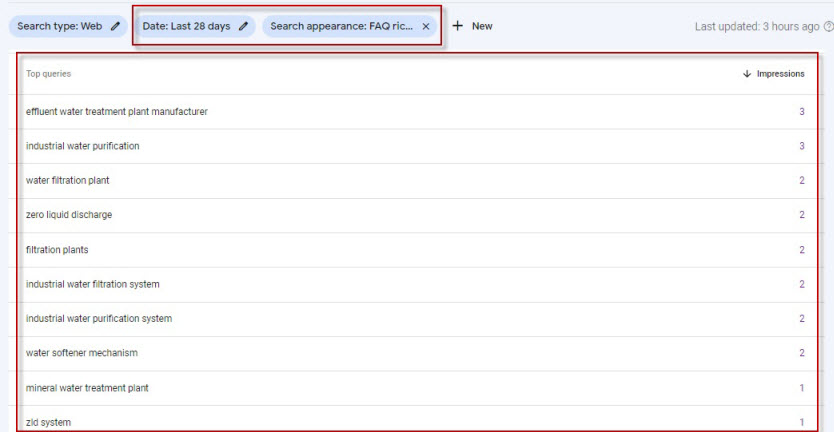
Task: Select the industrial water purification system query
Action: (99, 319)
